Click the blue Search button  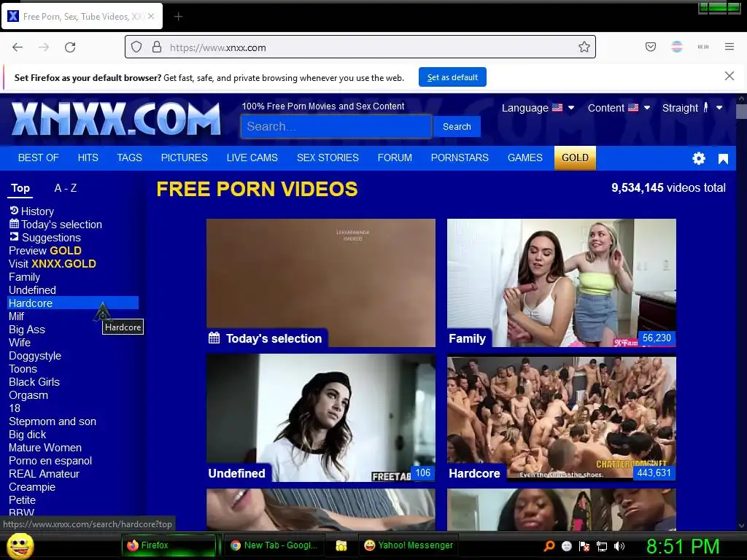tap(457, 127)
